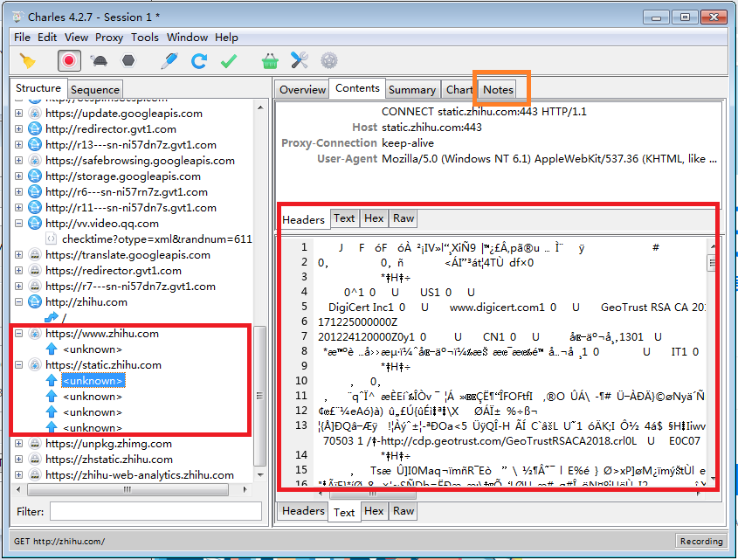This screenshot has height=560, width=738.
Task: Select response Raw tab at bottom
Action: [403, 510]
